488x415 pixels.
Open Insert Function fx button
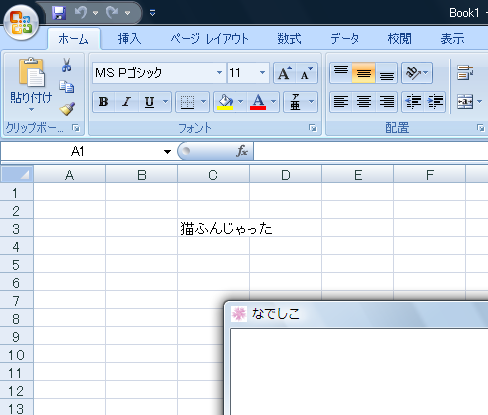tap(242, 151)
